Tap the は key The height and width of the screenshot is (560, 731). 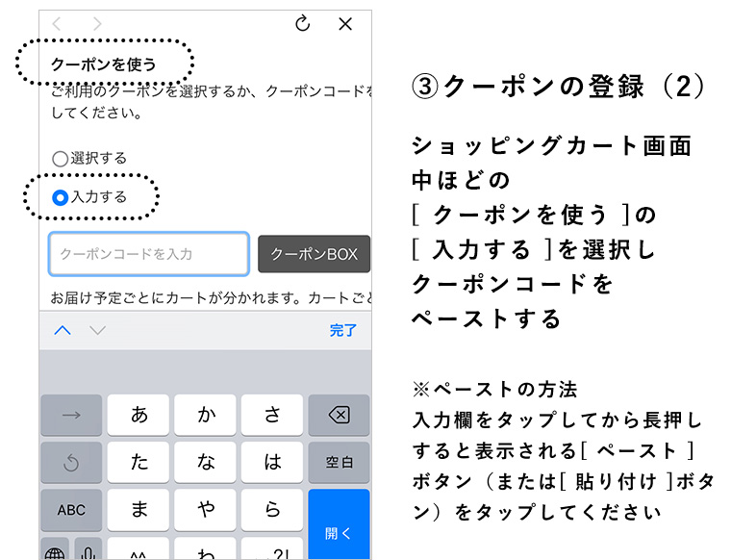click(x=272, y=462)
